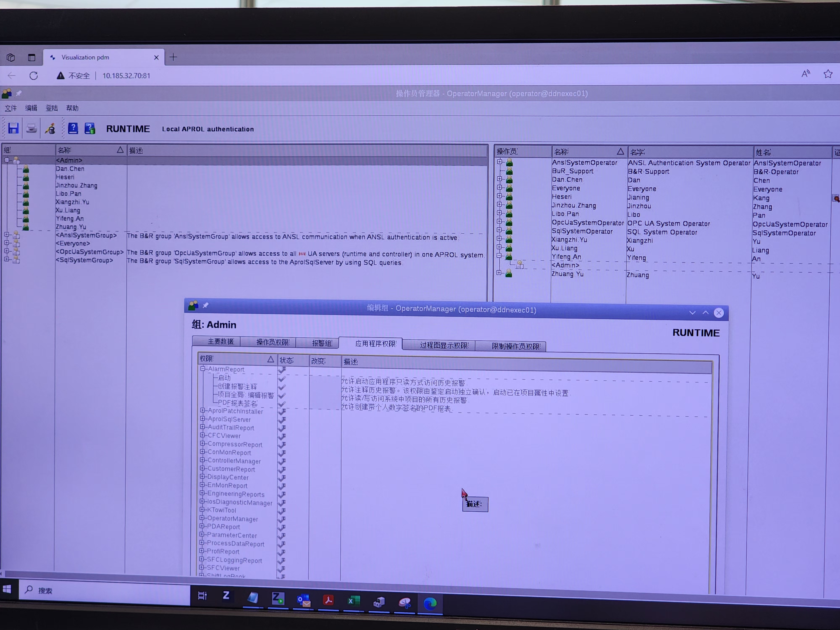Click the browser refresh icon

33,76
